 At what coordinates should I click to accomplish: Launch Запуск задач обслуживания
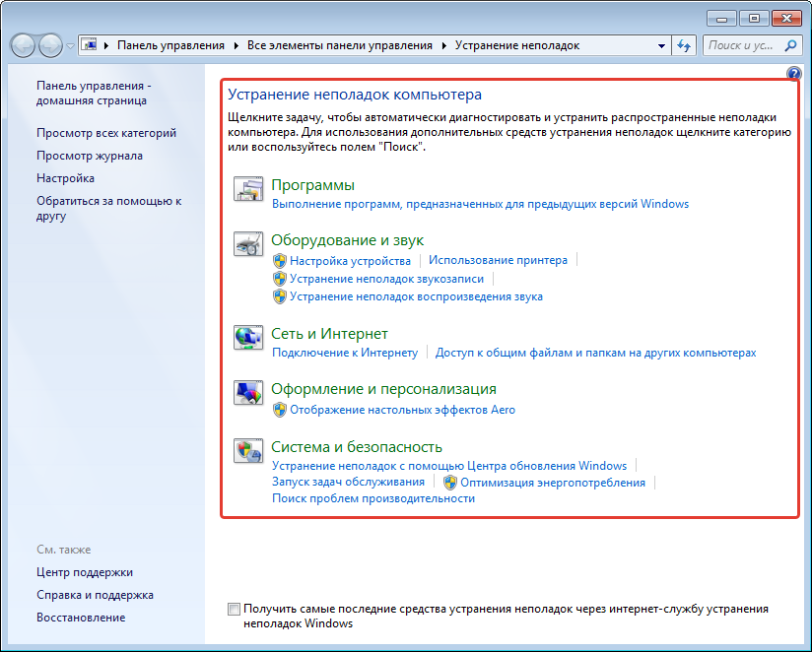pos(349,482)
